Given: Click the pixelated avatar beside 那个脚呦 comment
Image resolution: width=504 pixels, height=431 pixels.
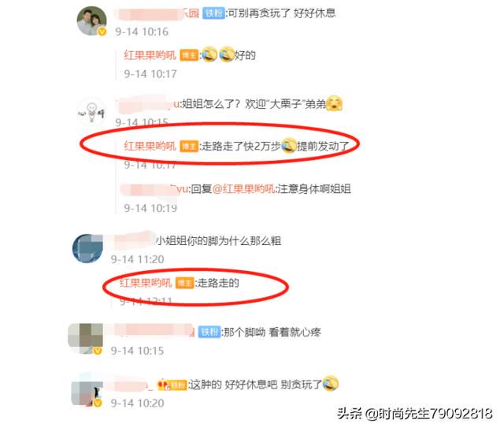Looking at the screenshot, I should click(x=86, y=338).
